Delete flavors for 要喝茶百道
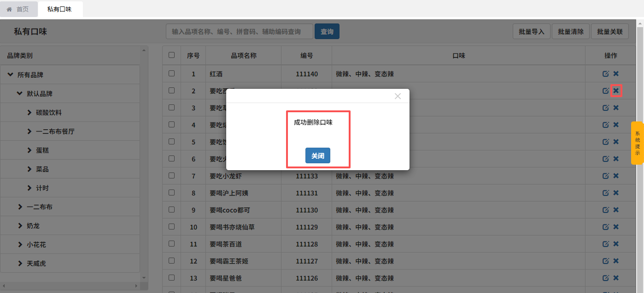Screen dimensions: 644x293 click(616, 244)
